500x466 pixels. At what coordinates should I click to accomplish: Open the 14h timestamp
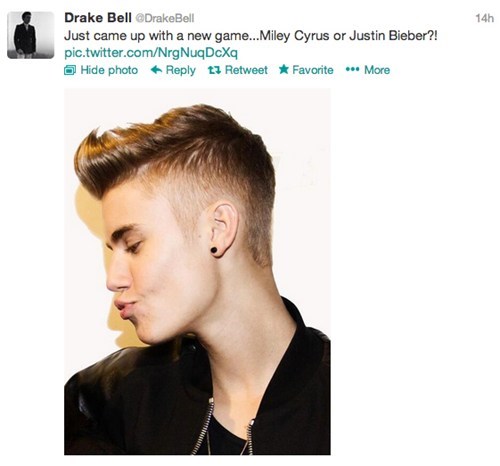[x=484, y=18]
